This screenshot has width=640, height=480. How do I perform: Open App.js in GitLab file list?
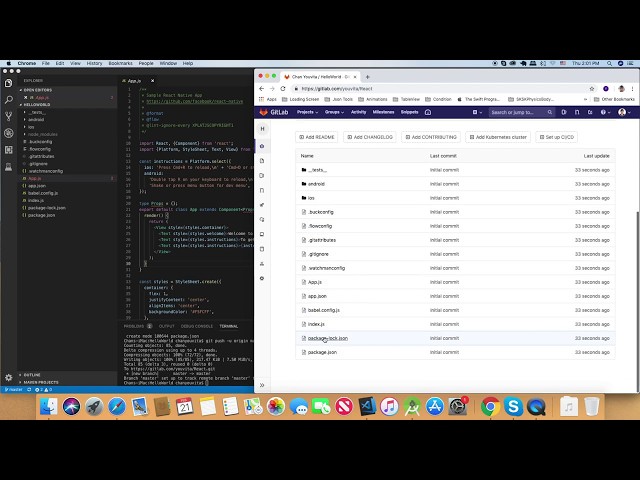pos(315,282)
